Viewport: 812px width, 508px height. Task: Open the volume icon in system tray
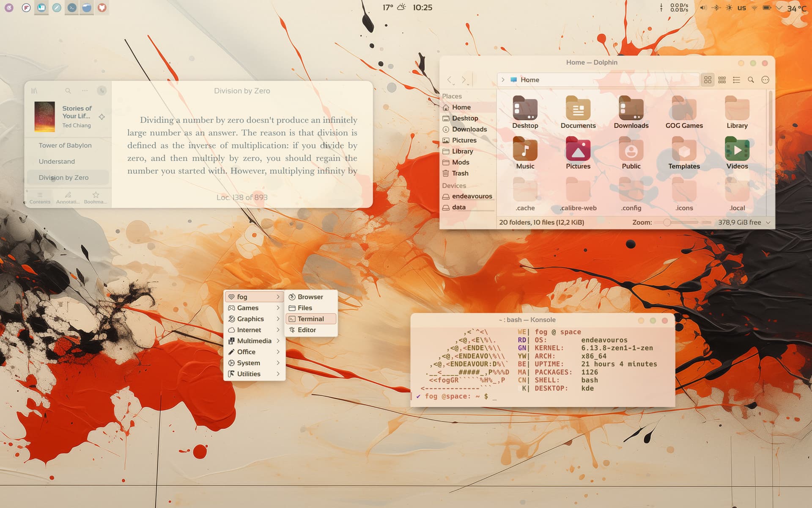tap(703, 8)
